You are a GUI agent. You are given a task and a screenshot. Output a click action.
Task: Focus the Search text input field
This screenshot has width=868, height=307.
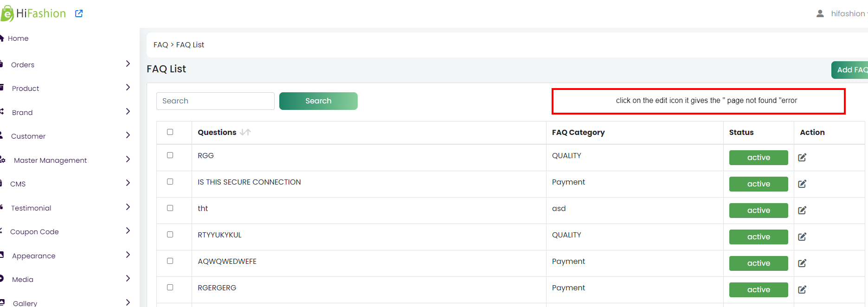tap(215, 101)
